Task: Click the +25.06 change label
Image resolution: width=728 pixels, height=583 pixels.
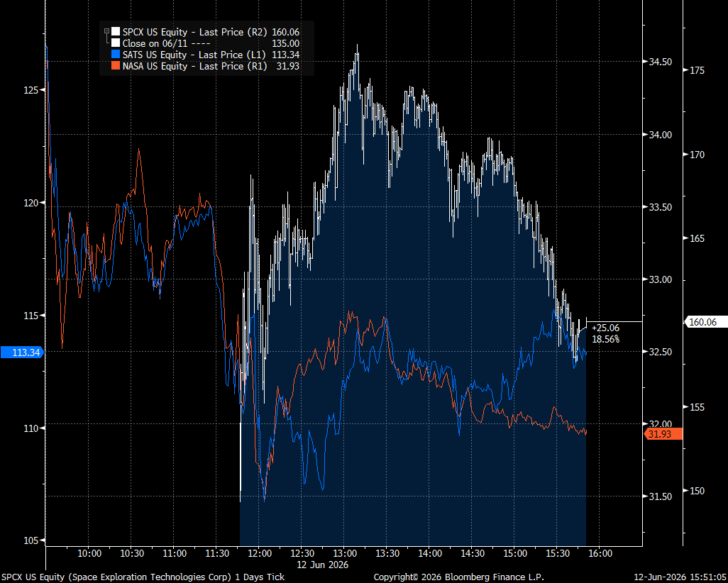Action: [605, 328]
